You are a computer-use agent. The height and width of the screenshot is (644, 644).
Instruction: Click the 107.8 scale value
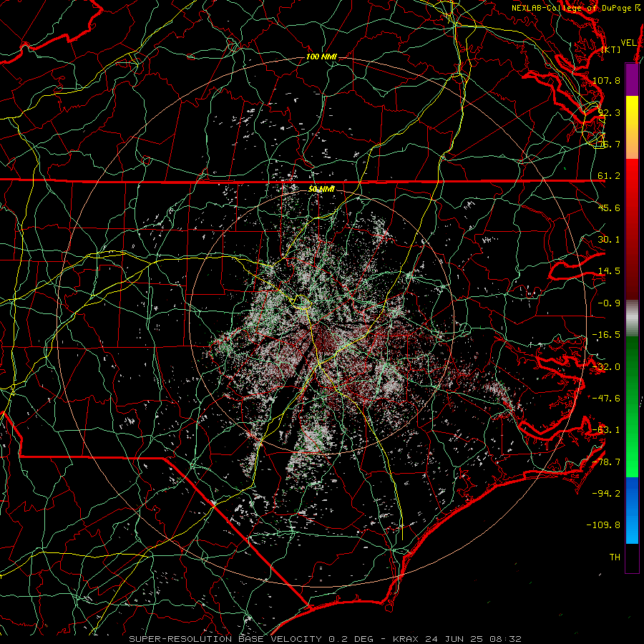tap(606, 80)
